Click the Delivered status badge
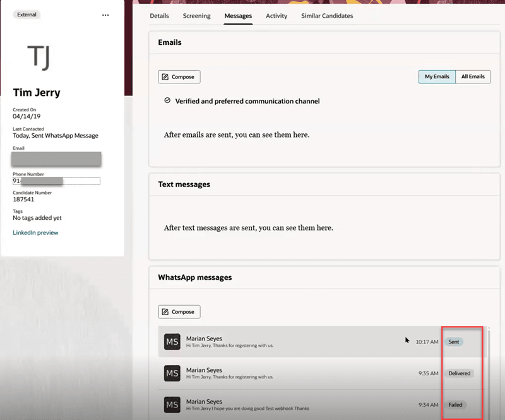Screen dimensions: 505x420 tap(460, 373)
